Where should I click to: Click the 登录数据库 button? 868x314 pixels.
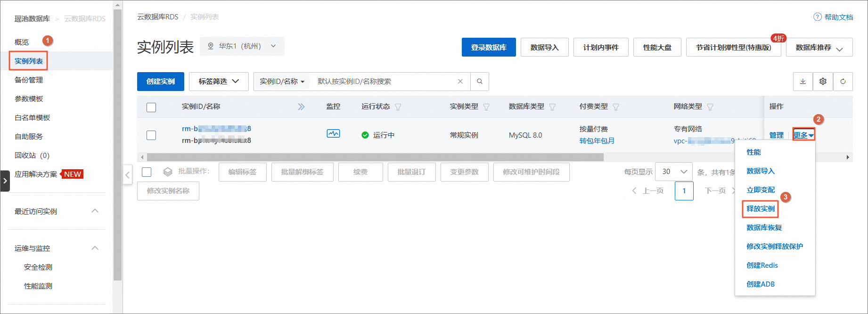(x=489, y=47)
